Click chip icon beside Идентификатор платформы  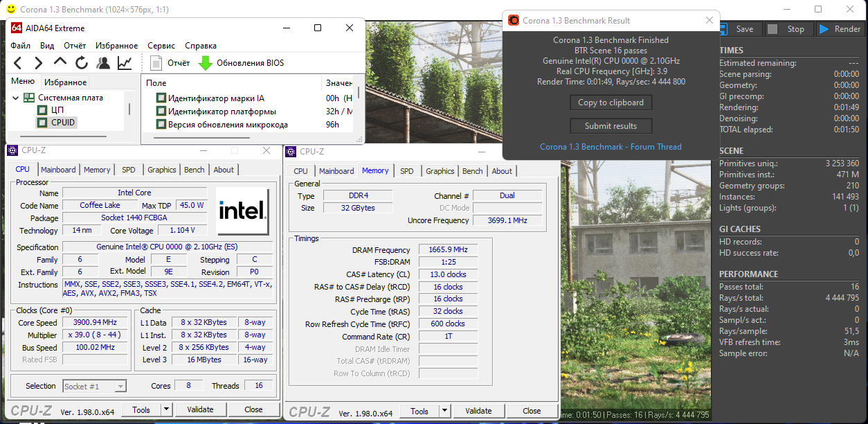[x=161, y=112]
